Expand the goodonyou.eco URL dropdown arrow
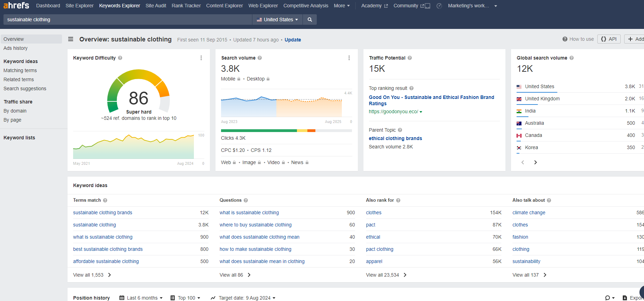 [421, 112]
